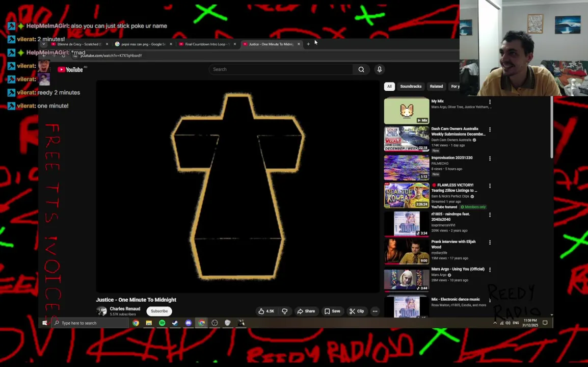Screen dimensions: 588x367
Task: Switch to the Final Countdown Intro Loop tab
Action: click(x=207, y=44)
